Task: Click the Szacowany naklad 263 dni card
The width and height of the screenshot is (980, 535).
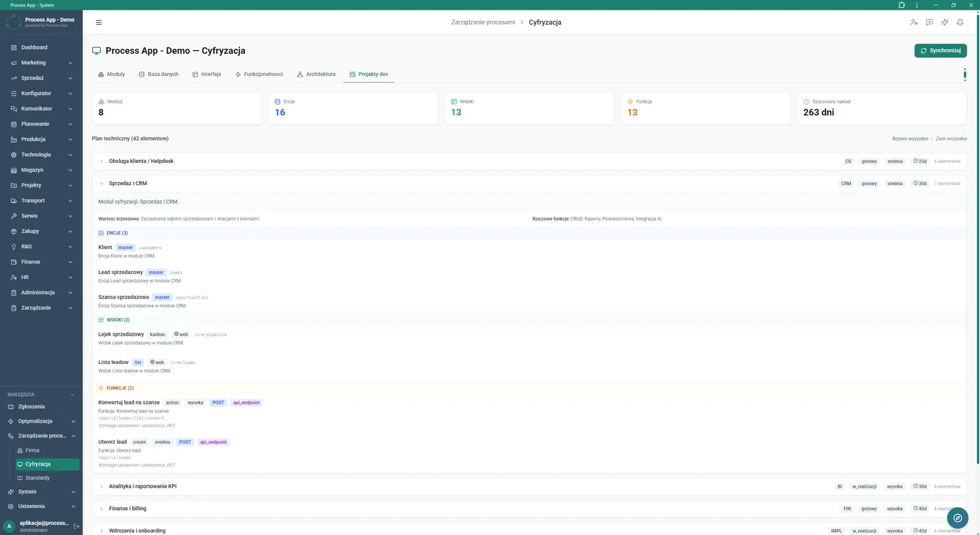Action: (x=881, y=108)
